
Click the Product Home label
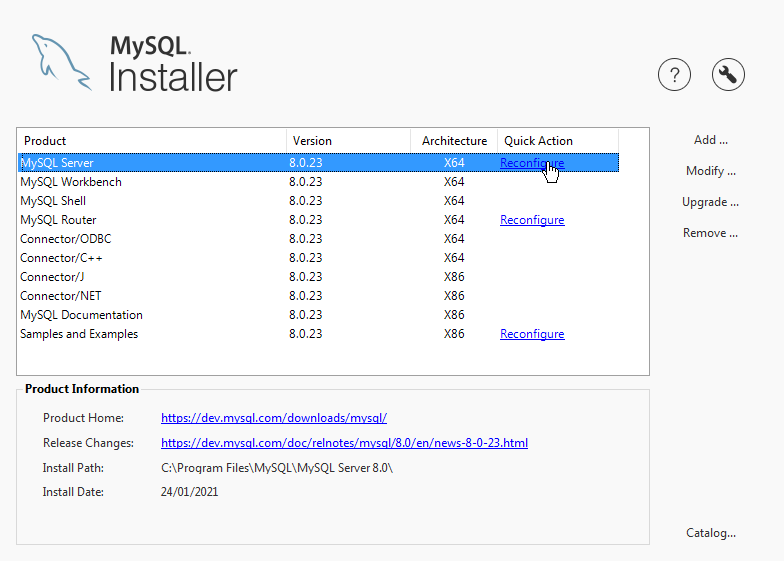coord(84,418)
